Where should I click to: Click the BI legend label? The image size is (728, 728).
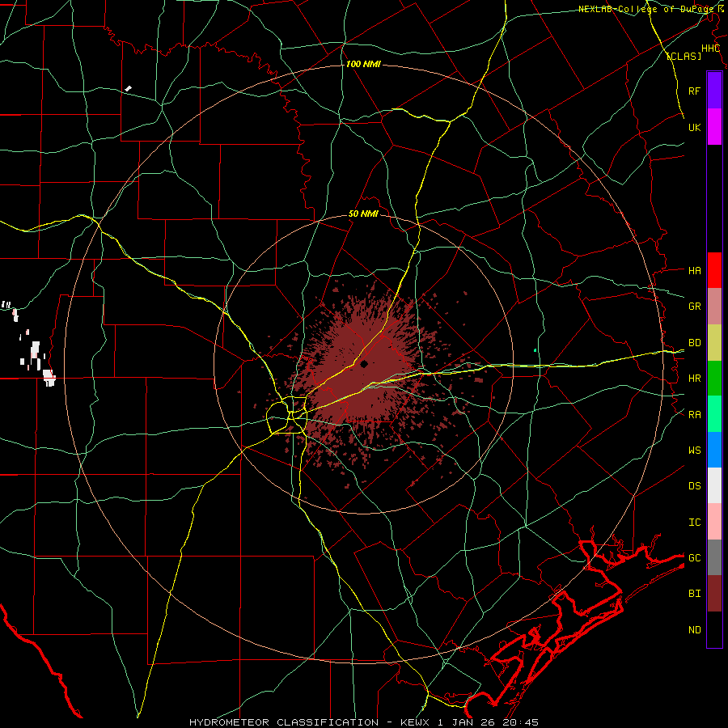[694, 594]
